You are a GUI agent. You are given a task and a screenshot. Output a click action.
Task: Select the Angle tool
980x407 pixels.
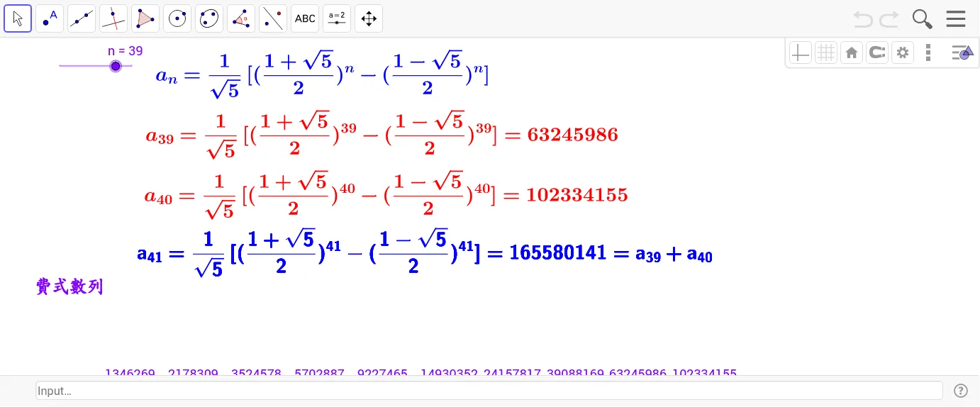(x=241, y=18)
